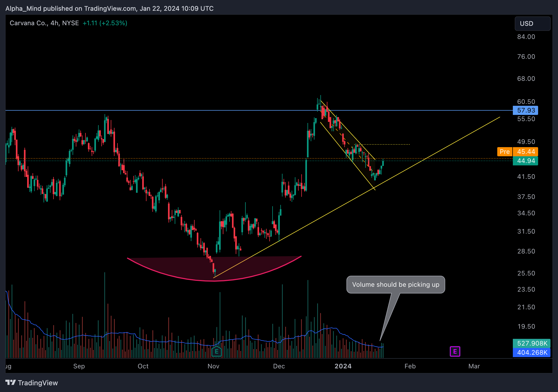The image size is (558, 392).
Task: Click the 19.50 price scale label
Action: [526, 326]
